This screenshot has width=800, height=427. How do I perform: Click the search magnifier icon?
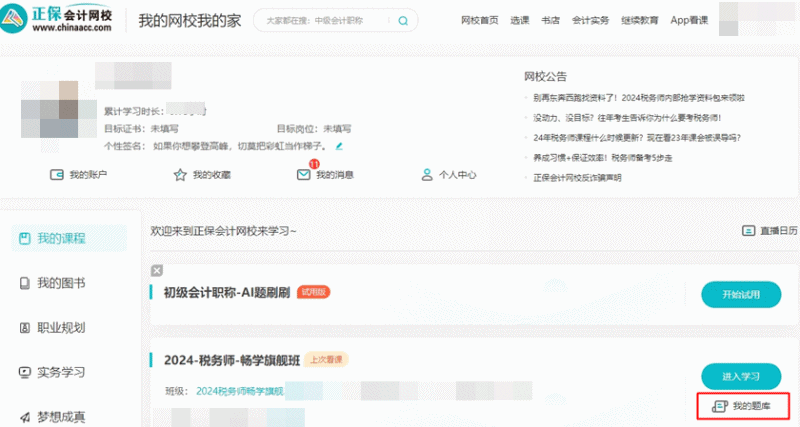[403, 20]
